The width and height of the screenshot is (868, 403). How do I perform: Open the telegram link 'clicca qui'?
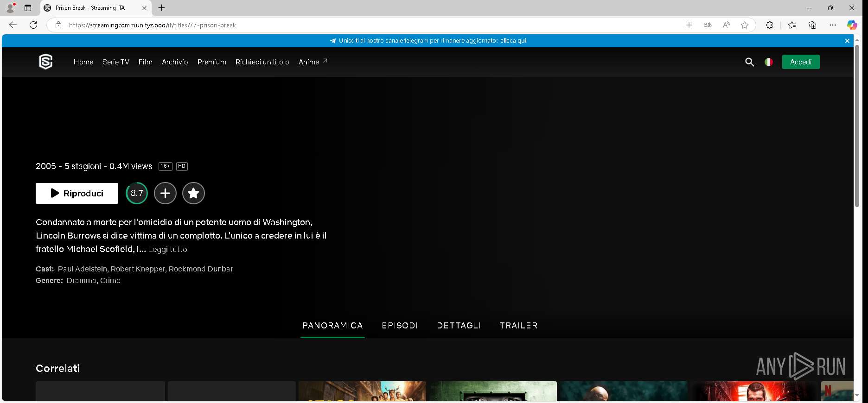pos(513,41)
